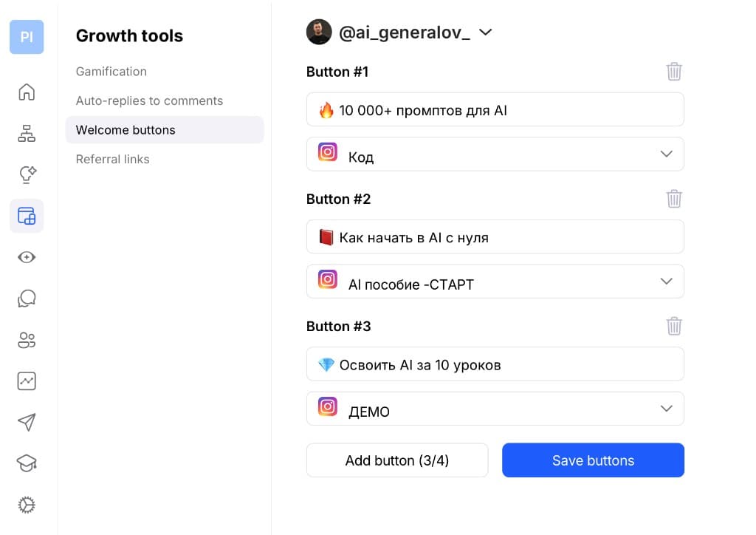756x535 pixels.
Task: Open the settings gear icon in sidebar
Action: point(27,505)
